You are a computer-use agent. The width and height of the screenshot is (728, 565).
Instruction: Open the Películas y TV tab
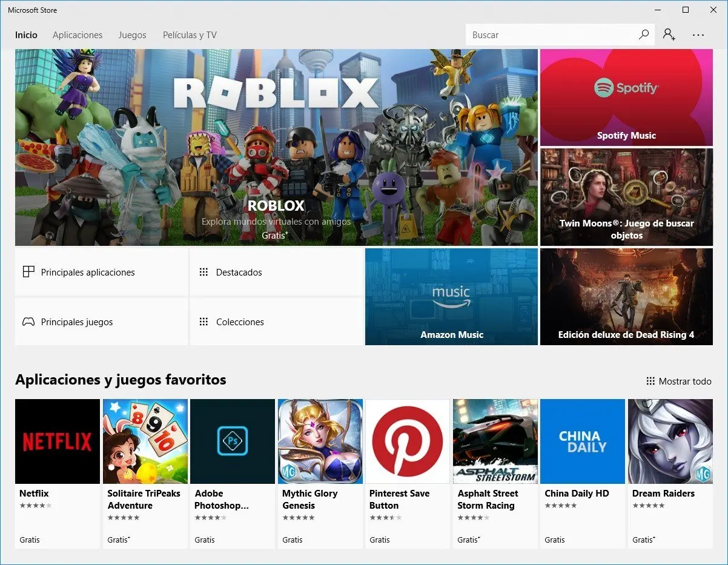(x=190, y=35)
